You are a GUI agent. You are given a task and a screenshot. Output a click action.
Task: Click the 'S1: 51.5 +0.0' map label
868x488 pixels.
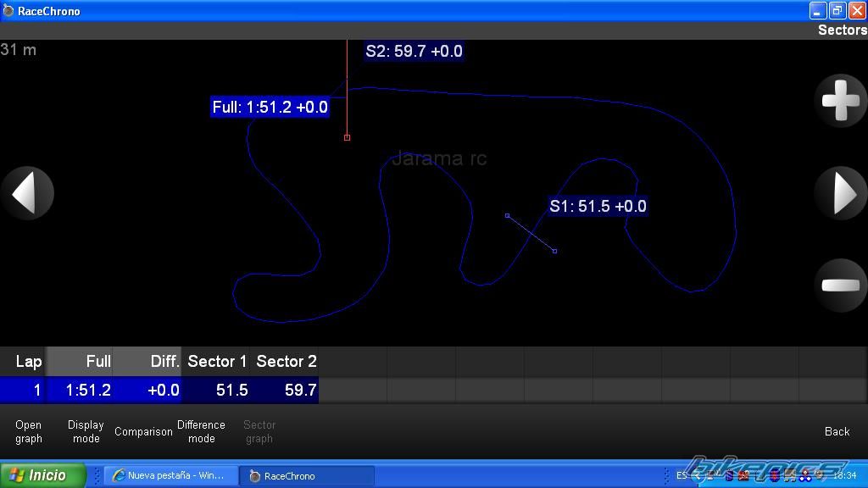coord(598,206)
